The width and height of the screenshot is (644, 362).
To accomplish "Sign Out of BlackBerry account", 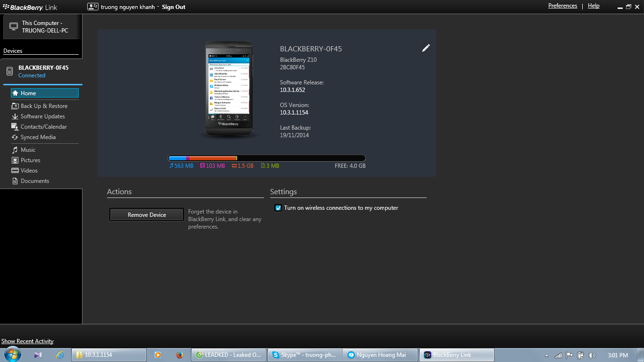I will tap(173, 7).
